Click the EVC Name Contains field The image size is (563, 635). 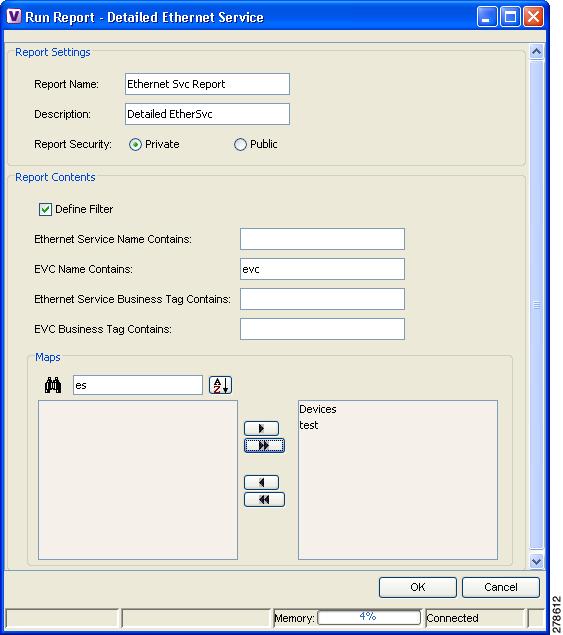(322, 269)
